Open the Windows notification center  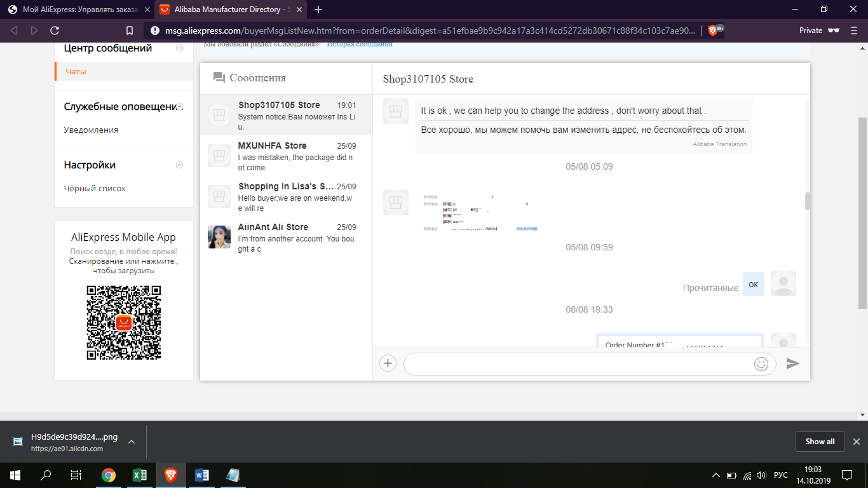tap(847, 475)
